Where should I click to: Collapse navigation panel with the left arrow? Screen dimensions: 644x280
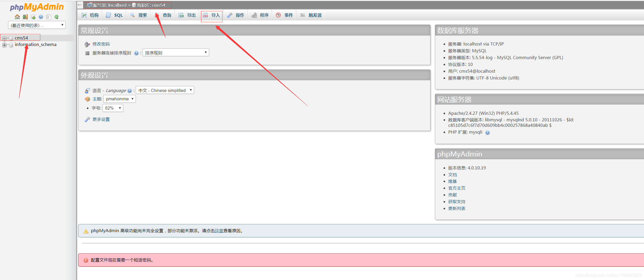point(80,5)
